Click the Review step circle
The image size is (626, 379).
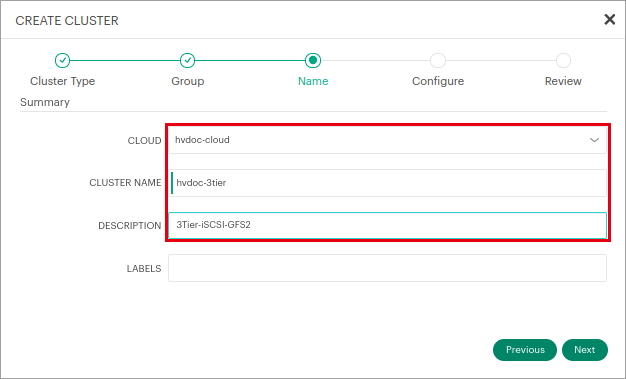coord(563,60)
